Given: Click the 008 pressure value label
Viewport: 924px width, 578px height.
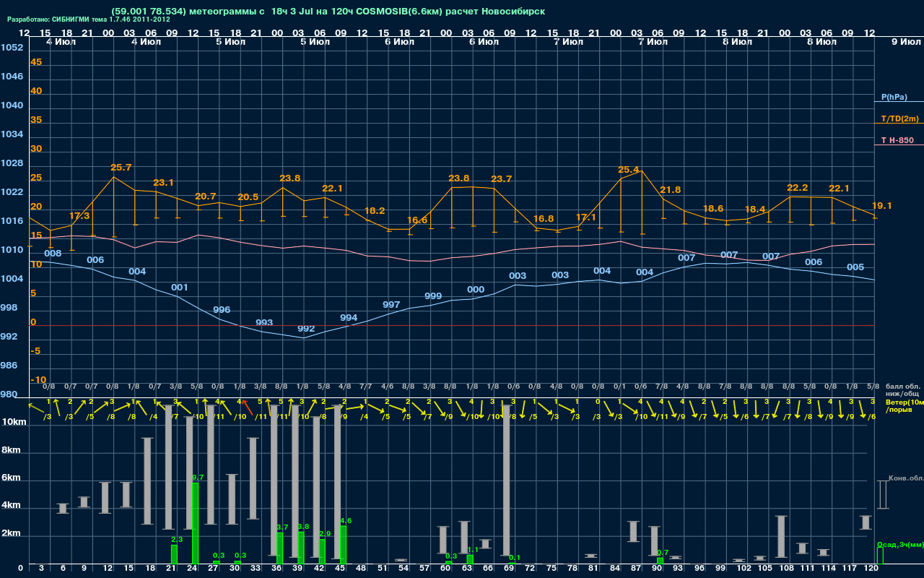Looking at the screenshot, I should point(53,254).
